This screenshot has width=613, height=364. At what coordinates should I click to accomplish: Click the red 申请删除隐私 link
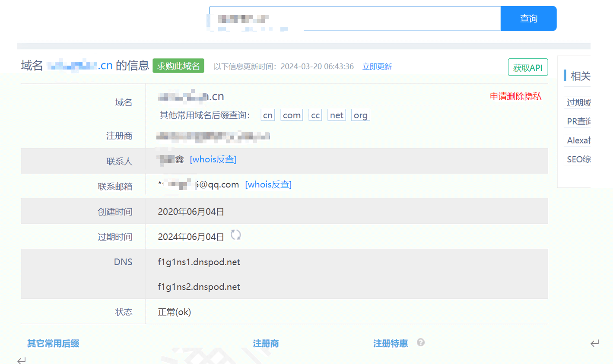(516, 96)
